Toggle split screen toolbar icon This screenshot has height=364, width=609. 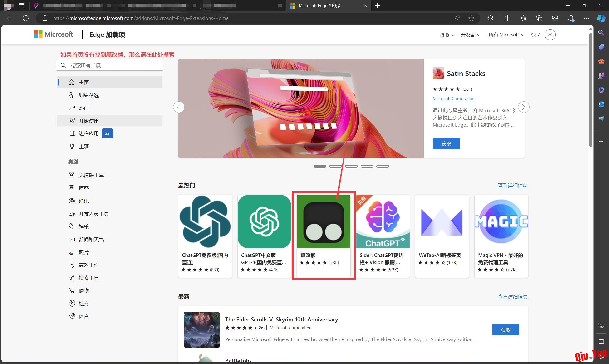[507, 18]
